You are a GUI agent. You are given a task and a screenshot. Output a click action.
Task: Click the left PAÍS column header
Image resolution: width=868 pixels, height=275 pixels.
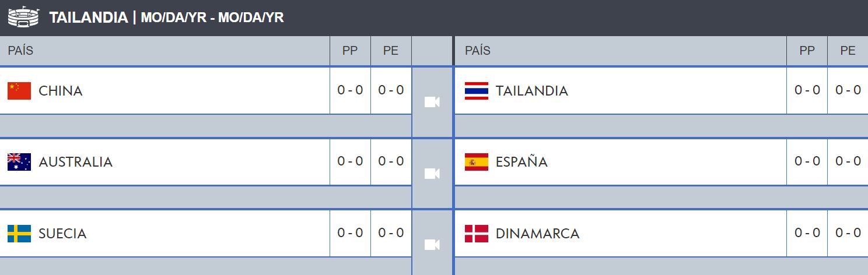[x=20, y=51]
